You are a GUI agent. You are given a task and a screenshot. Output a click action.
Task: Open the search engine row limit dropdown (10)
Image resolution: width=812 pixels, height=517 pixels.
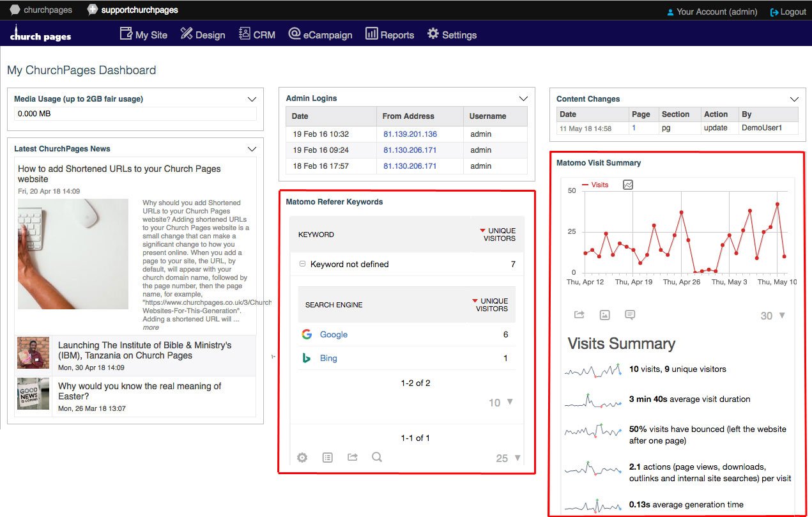(501, 403)
